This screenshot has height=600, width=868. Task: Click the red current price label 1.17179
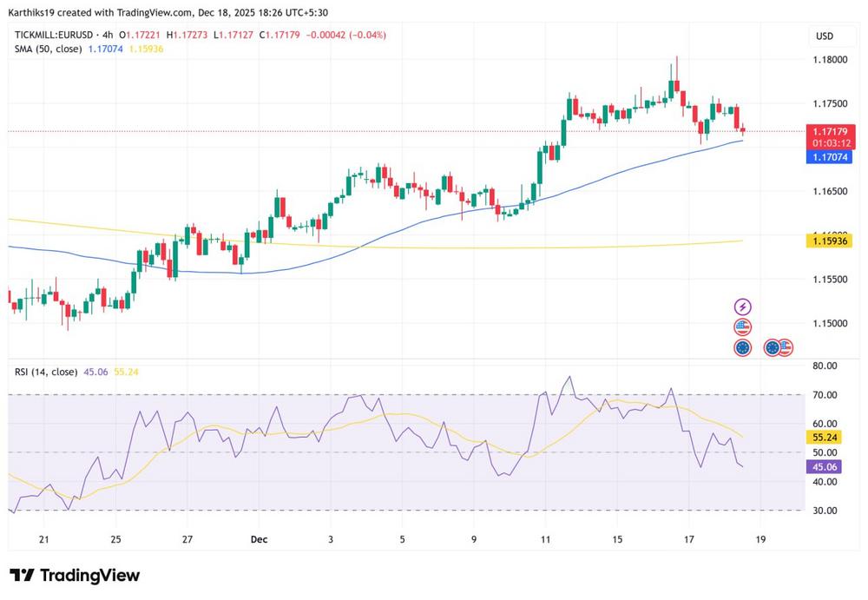(830, 131)
